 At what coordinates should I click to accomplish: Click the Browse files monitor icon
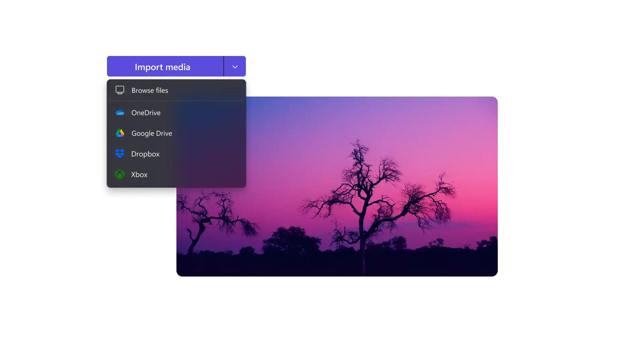(x=120, y=90)
